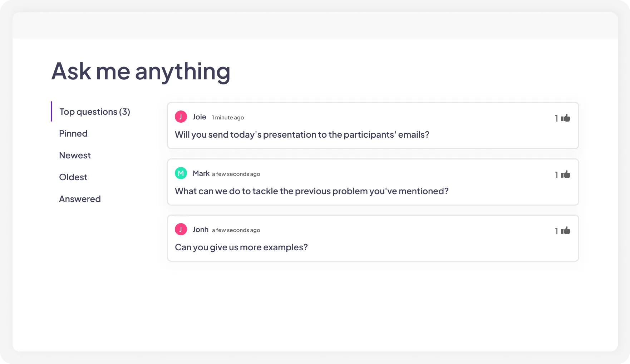Expand the Answered questions section
The width and height of the screenshot is (630, 364).
coord(80,199)
